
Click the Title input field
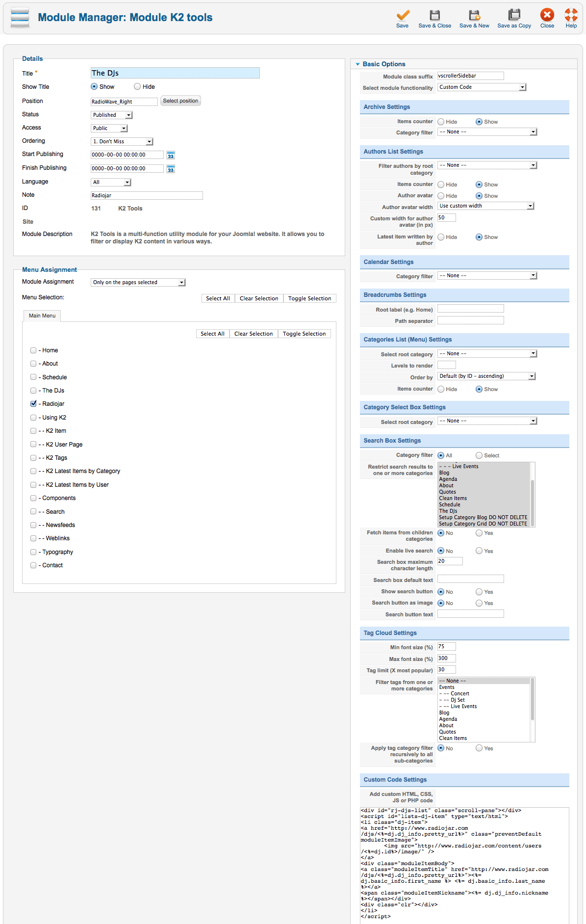coord(175,73)
